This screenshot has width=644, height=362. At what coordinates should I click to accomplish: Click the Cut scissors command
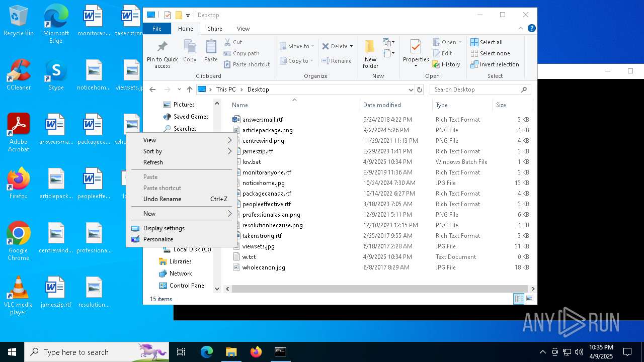click(x=233, y=42)
